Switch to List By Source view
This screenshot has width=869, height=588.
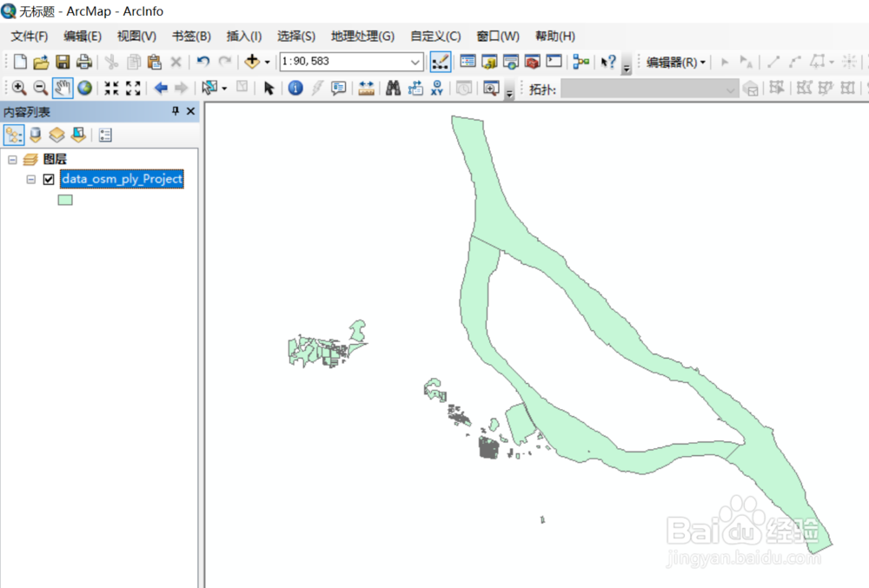[35, 135]
